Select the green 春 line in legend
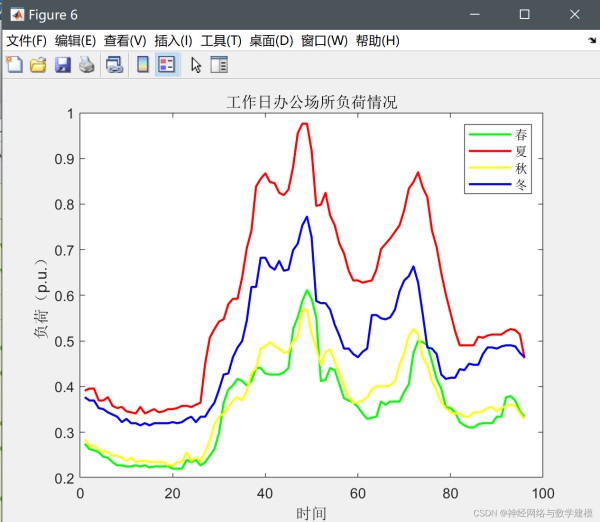Viewport: 600px width, 522px height. point(490,134)
